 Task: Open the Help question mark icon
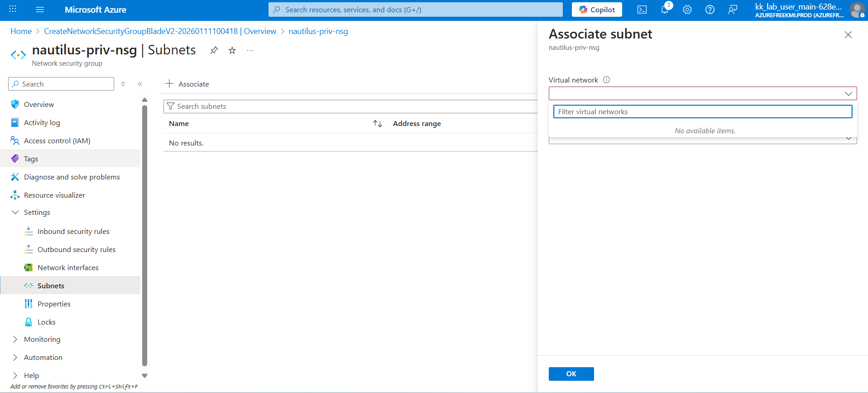click(710, 10)
